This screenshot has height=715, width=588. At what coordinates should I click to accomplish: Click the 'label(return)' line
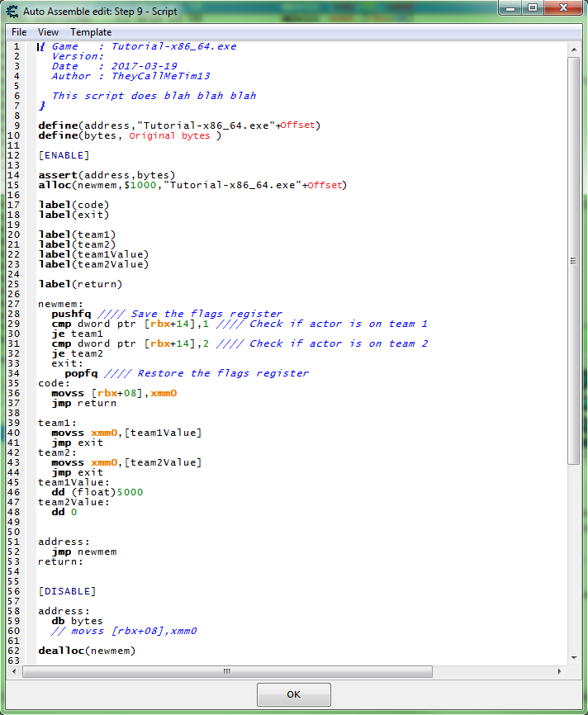(80, 284)
